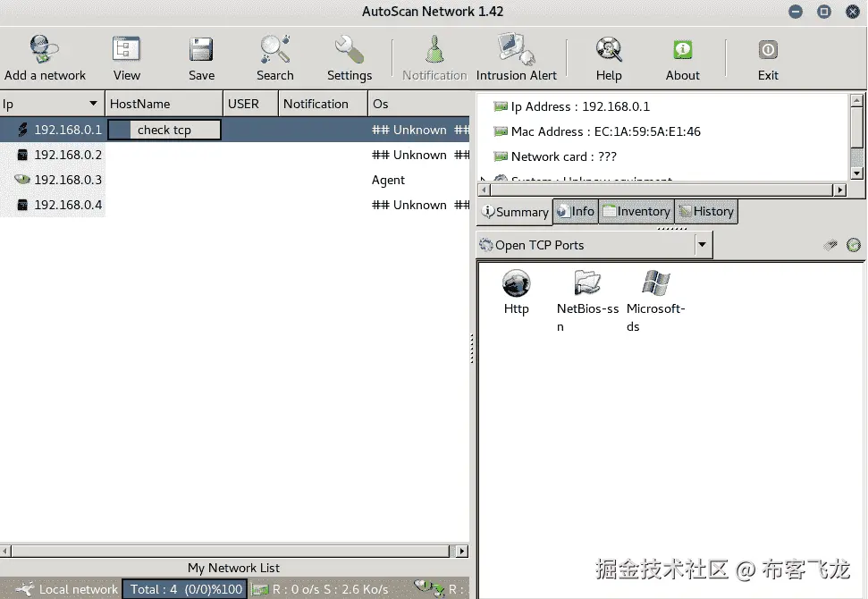Open the View toolbar button
Viewport: 868px width, 599px height.
[126, 57]
